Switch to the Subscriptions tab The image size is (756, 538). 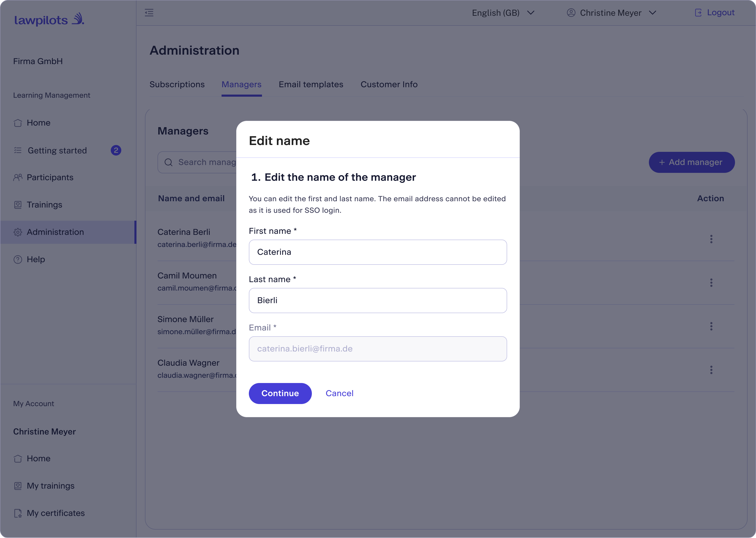coord(177,85)
